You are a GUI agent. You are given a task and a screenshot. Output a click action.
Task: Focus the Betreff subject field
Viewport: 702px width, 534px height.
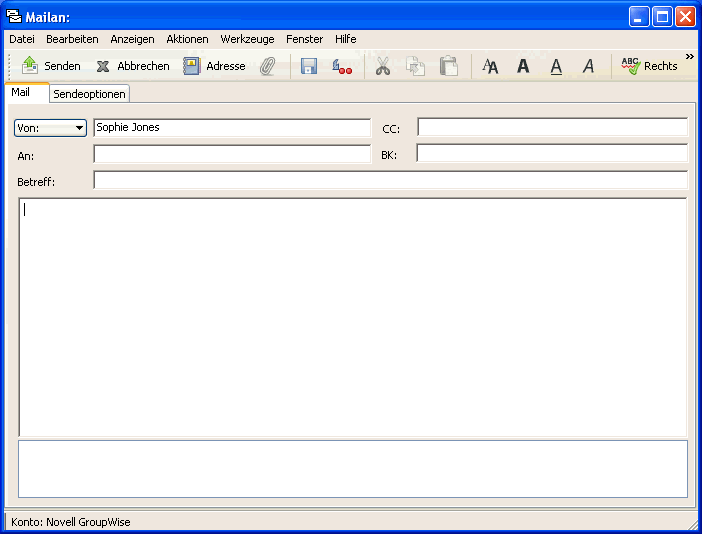[390, 180]
